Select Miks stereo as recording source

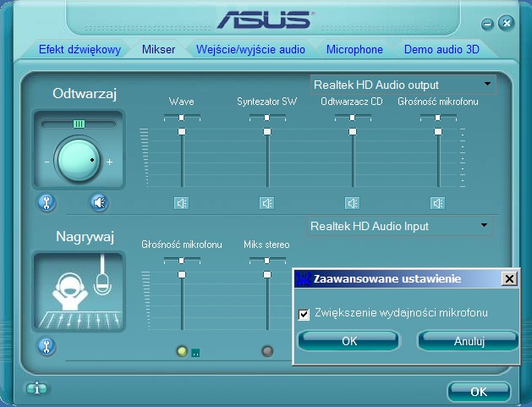pyautogui.click(x=267, y=351)
